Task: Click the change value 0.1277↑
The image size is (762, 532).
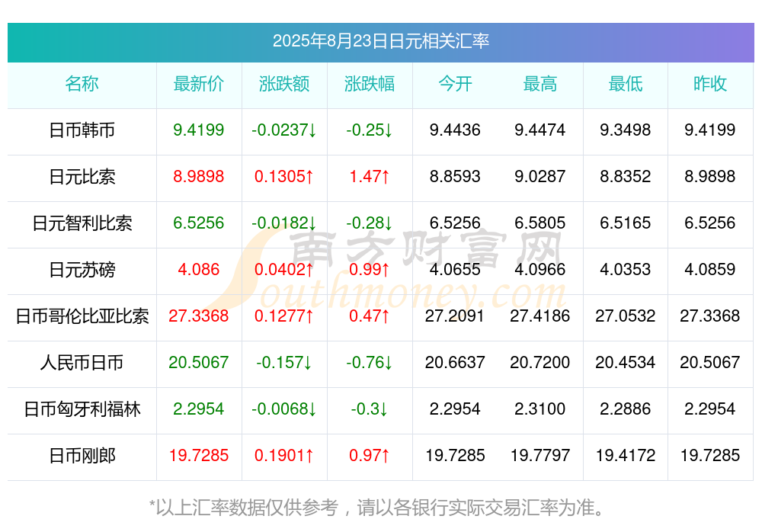Action: click(283, 316)
